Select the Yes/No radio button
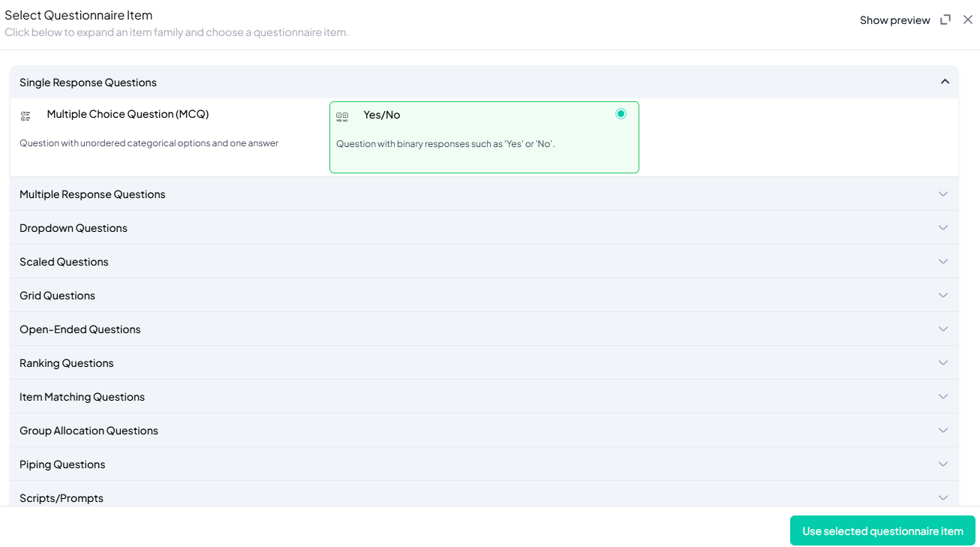Image resolution: width=980 pixels, height=547 pixels. coord(621,114)
